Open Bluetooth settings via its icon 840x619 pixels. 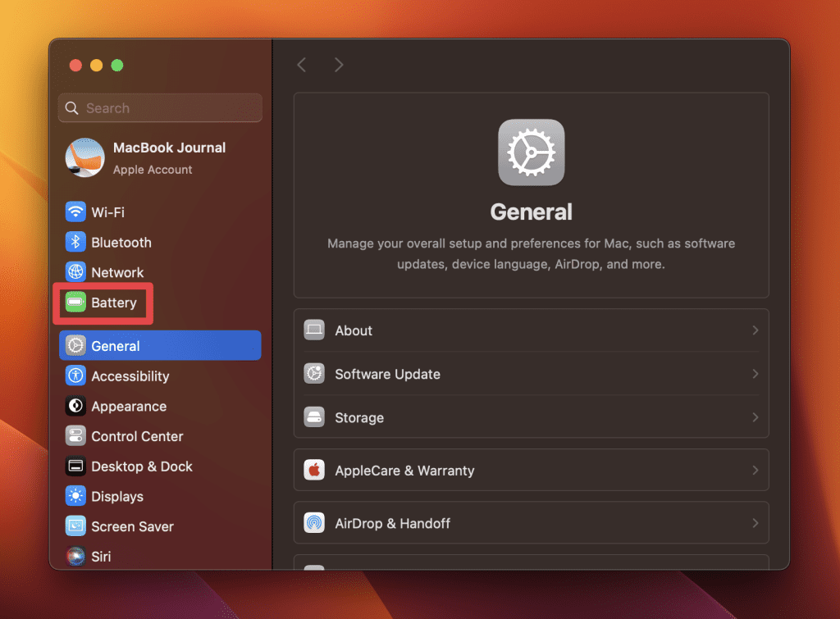[x=75, y=243]
